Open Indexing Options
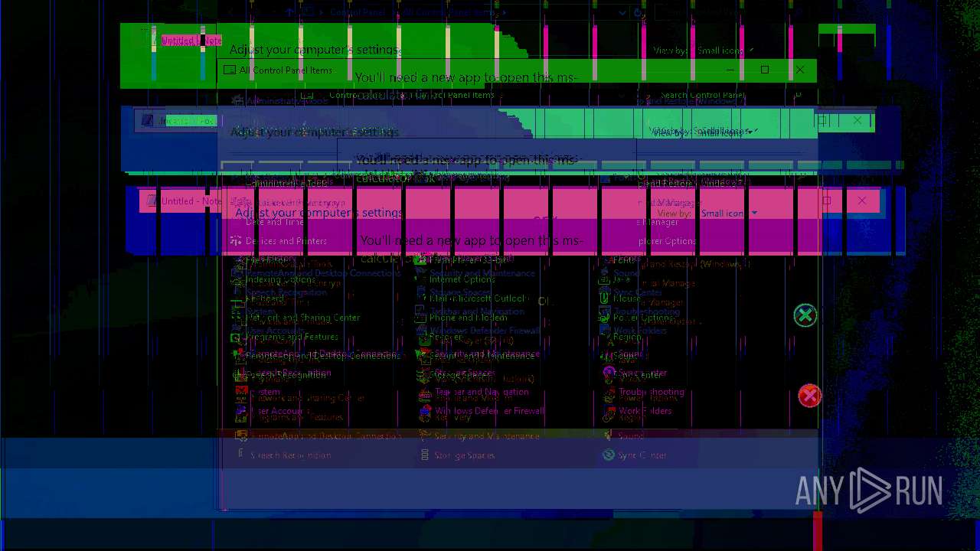 (x=280, y=279)
